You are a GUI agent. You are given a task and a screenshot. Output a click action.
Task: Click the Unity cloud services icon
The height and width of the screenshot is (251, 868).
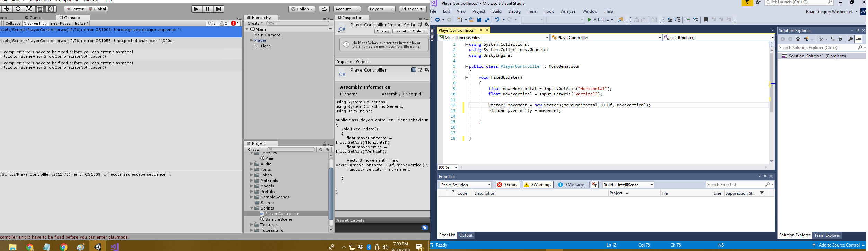324,9
